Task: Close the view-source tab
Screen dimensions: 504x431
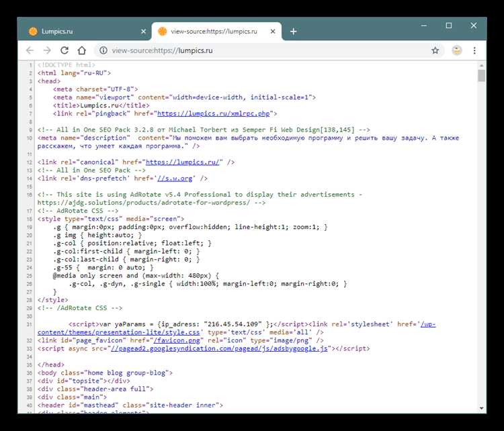Action: pyautogui.click(x=273, y=32)
